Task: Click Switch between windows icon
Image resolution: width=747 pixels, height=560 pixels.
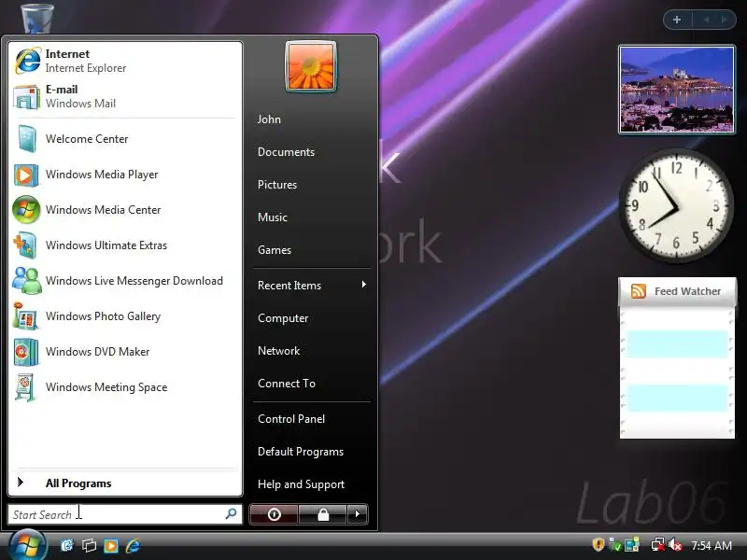Action: (89, 545)
